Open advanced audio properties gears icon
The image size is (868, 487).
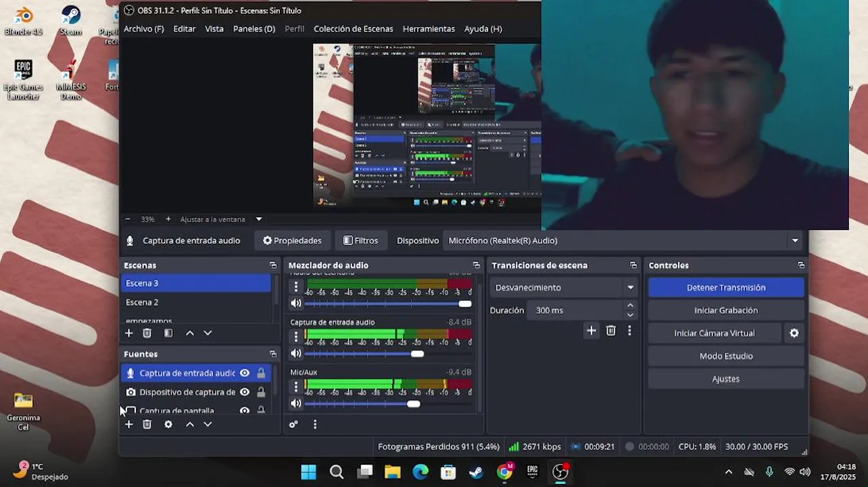tap(293, 424)
